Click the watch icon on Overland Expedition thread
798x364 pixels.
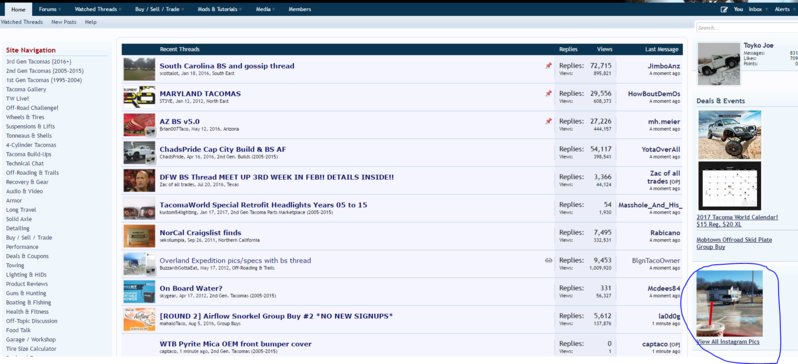[x=548, y=260]
